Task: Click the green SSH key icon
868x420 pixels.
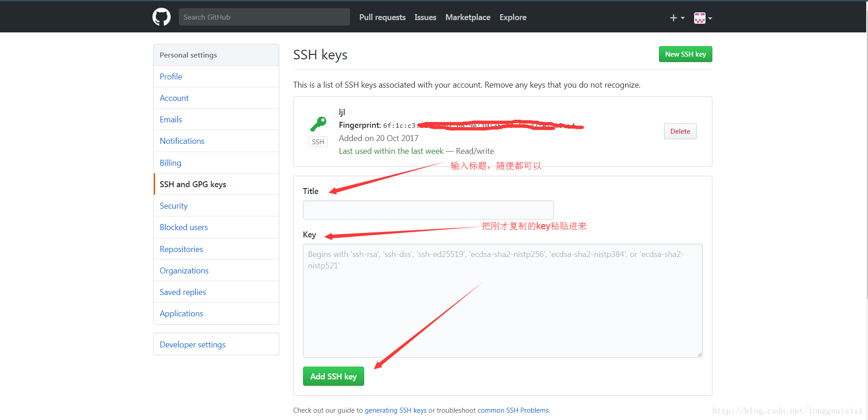Action: point(318,124)
